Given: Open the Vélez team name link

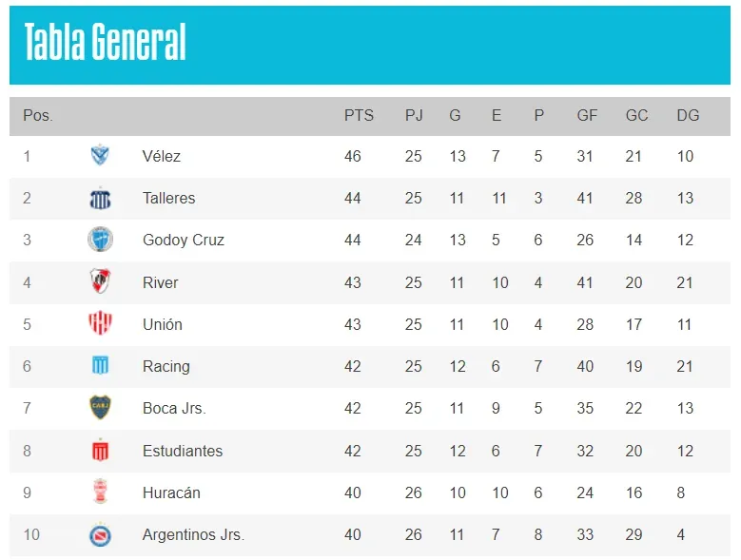Looking at the screenshot, I should pos(162,156).
